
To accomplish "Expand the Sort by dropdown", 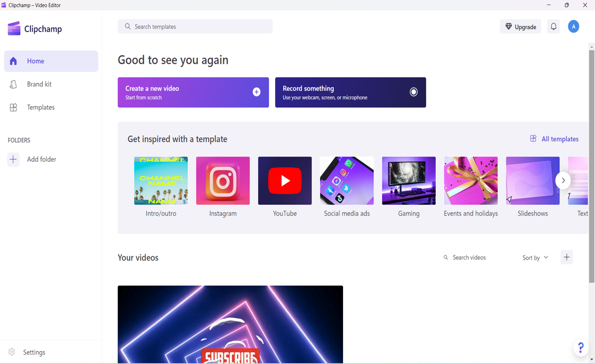I will click(535, 257).
